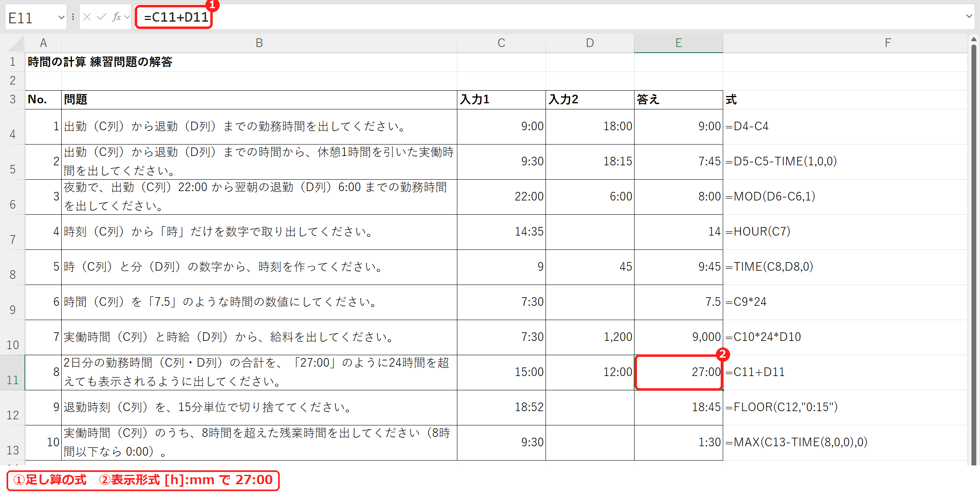980x494 pixels.
Task: Select column F header
Action: tap(845, 43)
